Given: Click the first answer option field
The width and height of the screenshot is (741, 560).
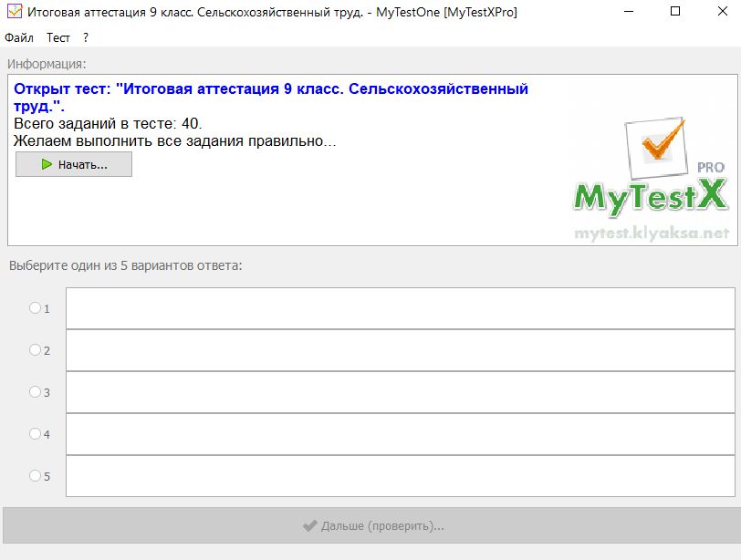Looking at the screenshot, I should point(401,308).
